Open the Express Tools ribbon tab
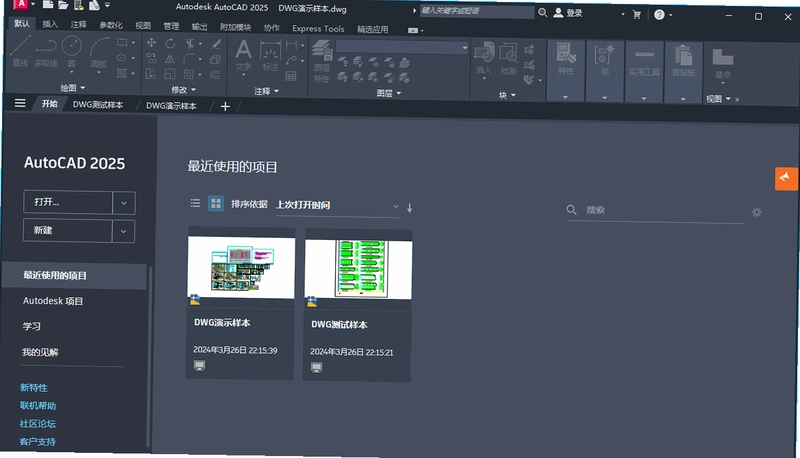Image resolution: width=800 pixels, height=458 pixels. pyautogui.click(x=318, y=29)
